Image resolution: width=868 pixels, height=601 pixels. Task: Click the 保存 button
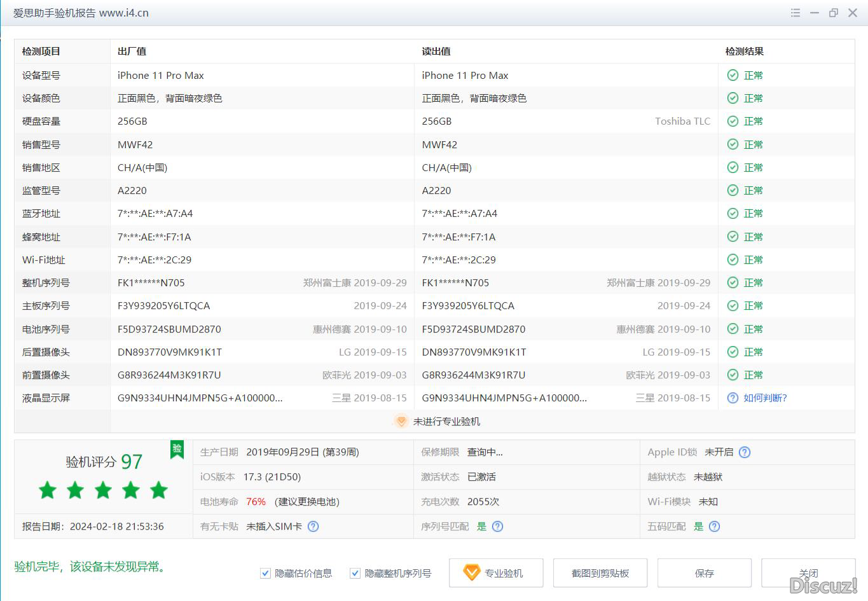click(705, 573)
